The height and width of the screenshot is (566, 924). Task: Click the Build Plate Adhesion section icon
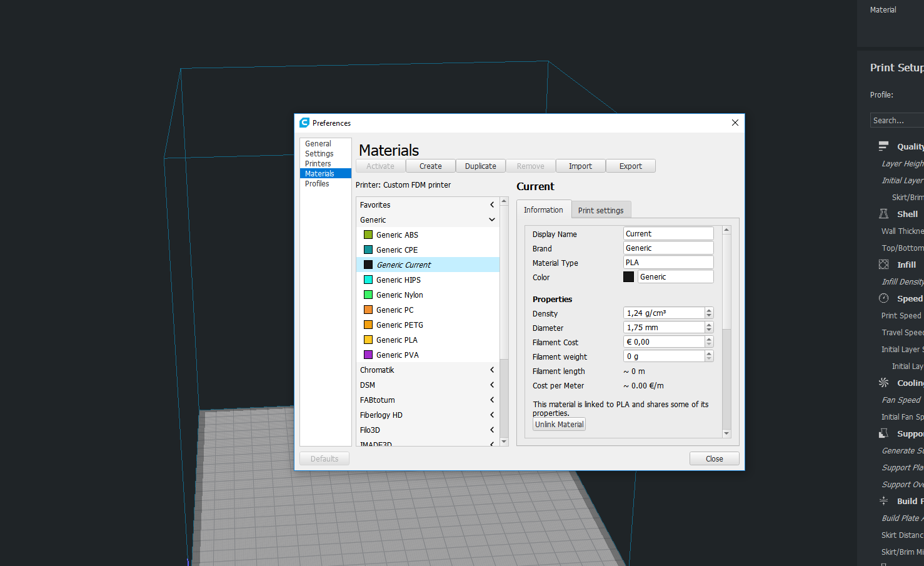(883, 501)
